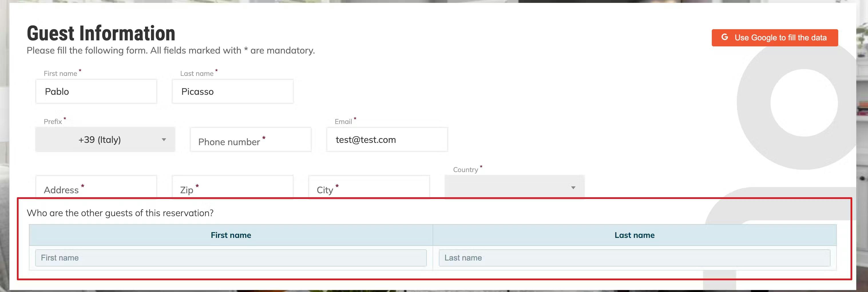This screenshot has width=868, height=292.
Task: Click the First name table column header
Action: pos(231,235)
